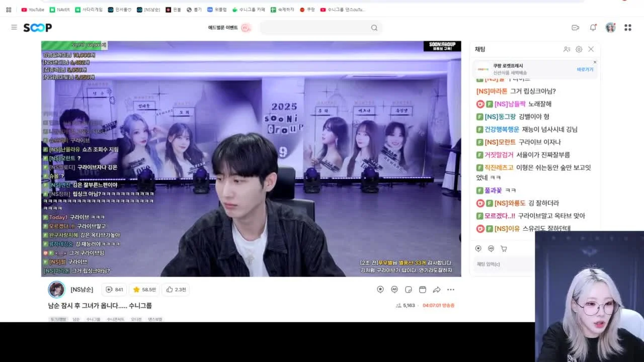Click the 바로가기 link in ad banner

point(585,69)
